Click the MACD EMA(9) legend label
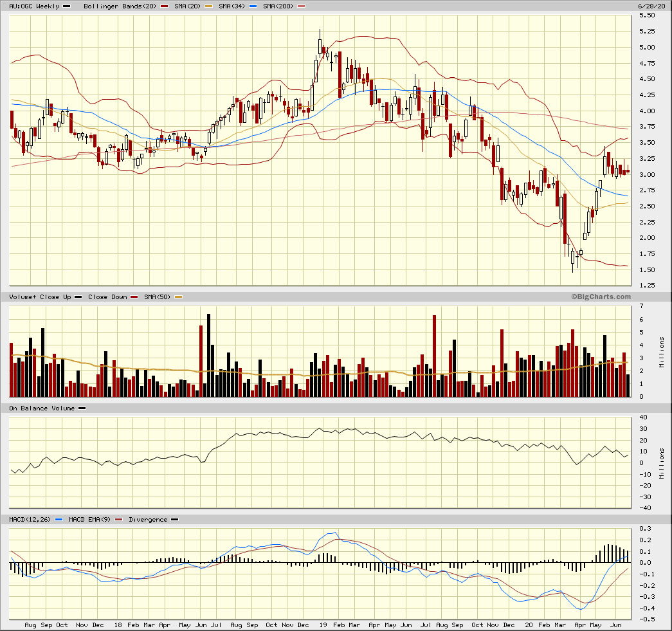Screen dimensions: 672x631 point(89,519)
